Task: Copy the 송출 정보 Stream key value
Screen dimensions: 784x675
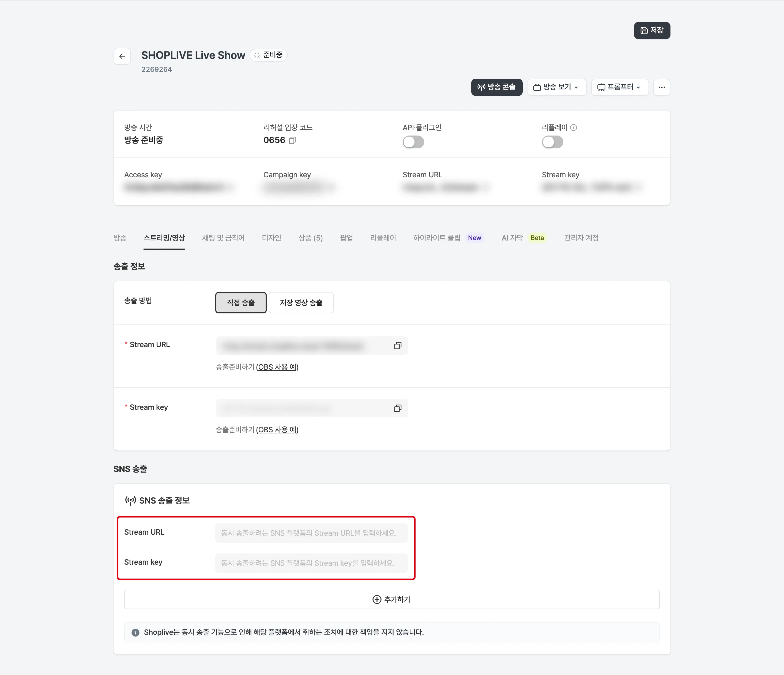Action: point(397,408)
